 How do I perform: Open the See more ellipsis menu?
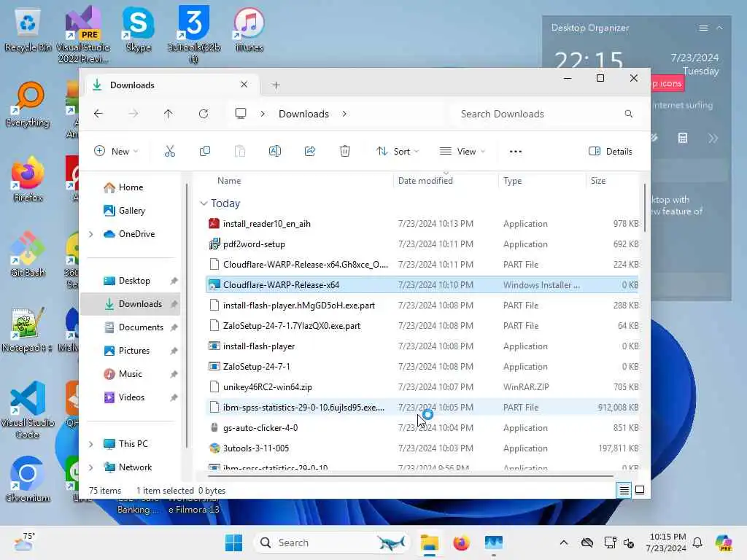516,152
